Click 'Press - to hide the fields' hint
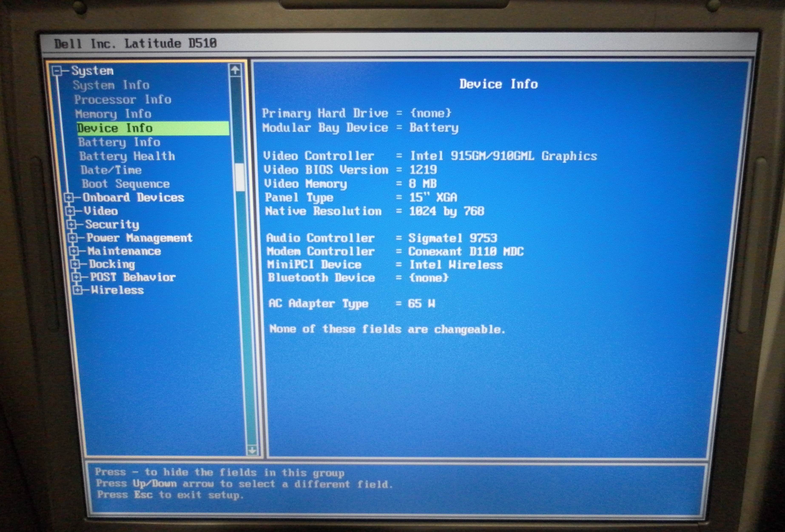This screenshot has width=785, height=532. pyautogui.click(x=220, y=472)
